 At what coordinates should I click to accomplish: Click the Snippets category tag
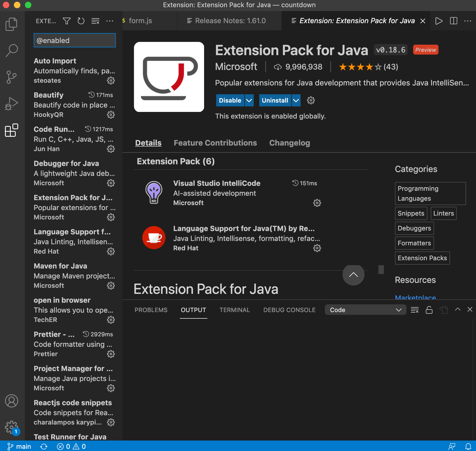[x=411, y=213]
